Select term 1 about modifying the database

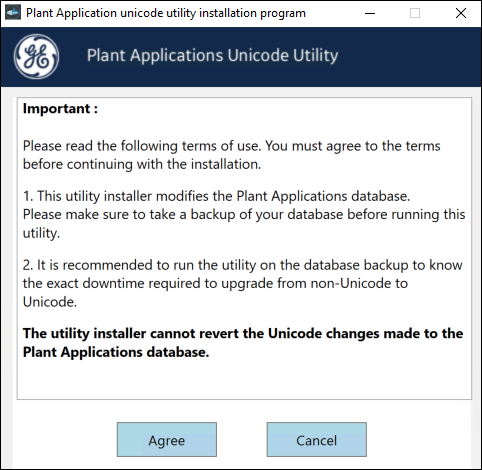click(244, 215)
